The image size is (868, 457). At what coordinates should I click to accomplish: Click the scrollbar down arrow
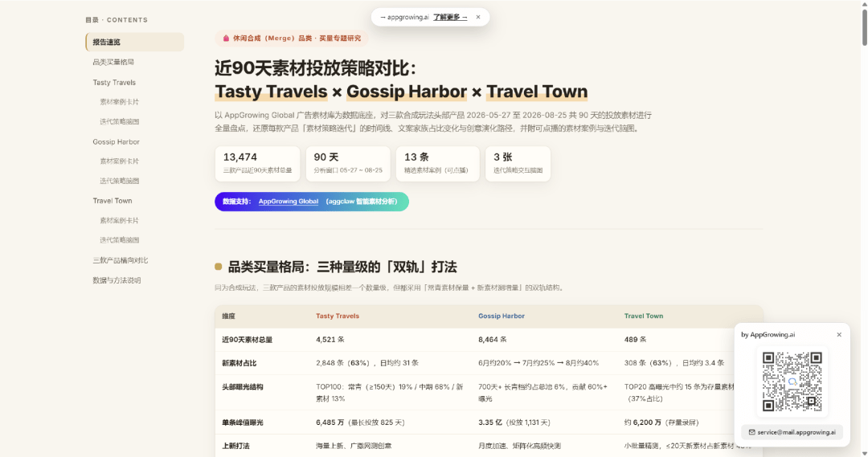[x=864, y=454]
